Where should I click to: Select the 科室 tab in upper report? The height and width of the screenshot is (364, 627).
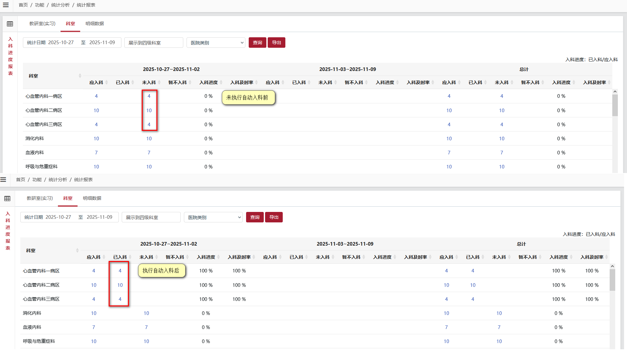(x=70, y=24)
